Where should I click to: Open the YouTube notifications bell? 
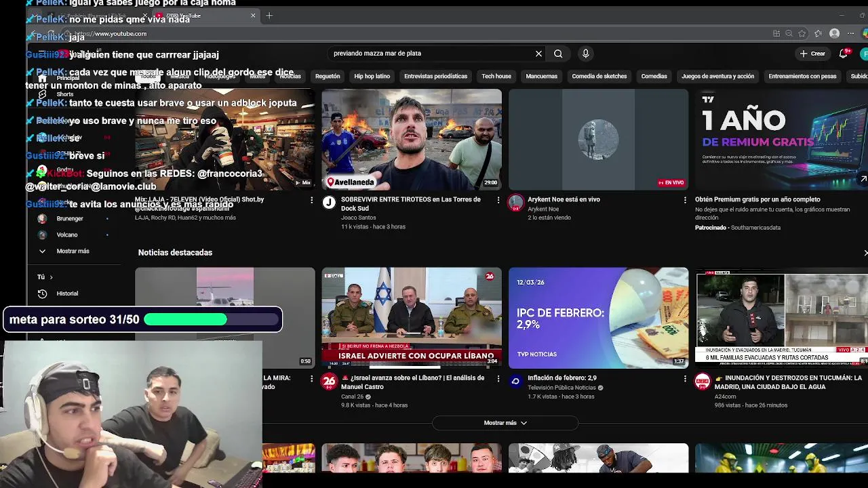pyautogui.click(x=844, y=54)
